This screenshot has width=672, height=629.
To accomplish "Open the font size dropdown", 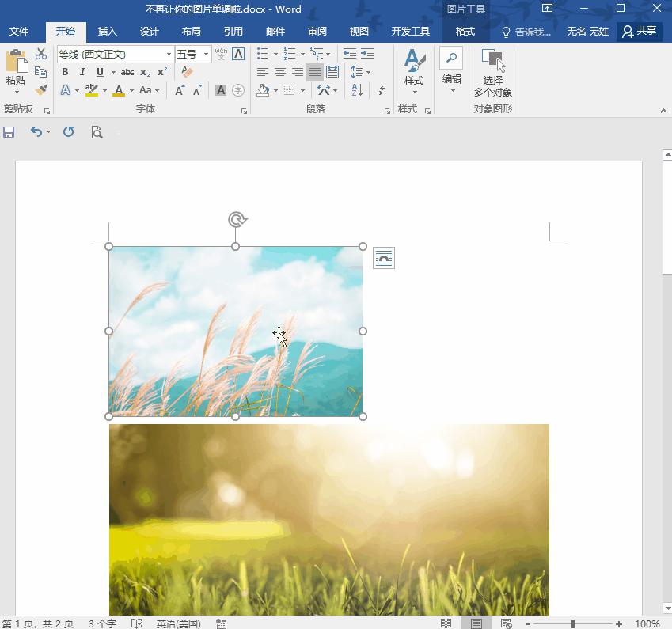I will pos(206,54).
